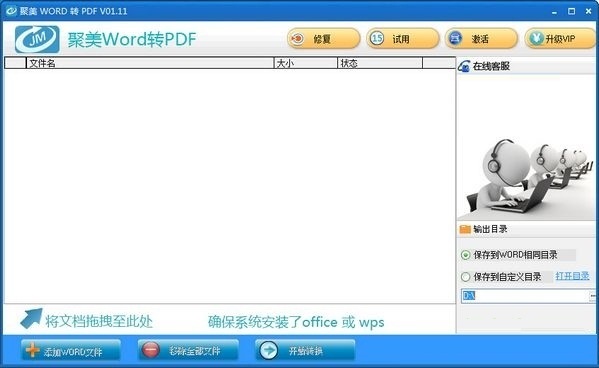599x368 pixels.
Task: Click the 聚美Word转PDF title text
Action: point(132,39)
